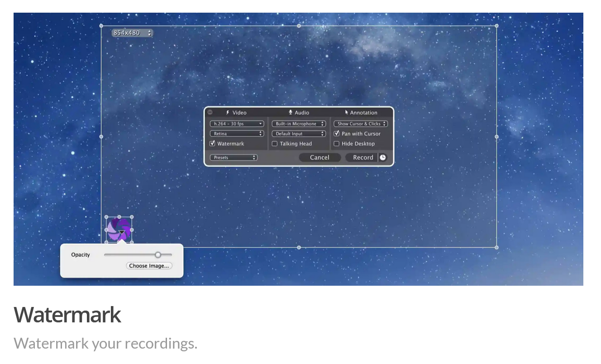Open the 854x480 size selector
This screenshot has height=364, width=601.
click(x=133, y=33)
